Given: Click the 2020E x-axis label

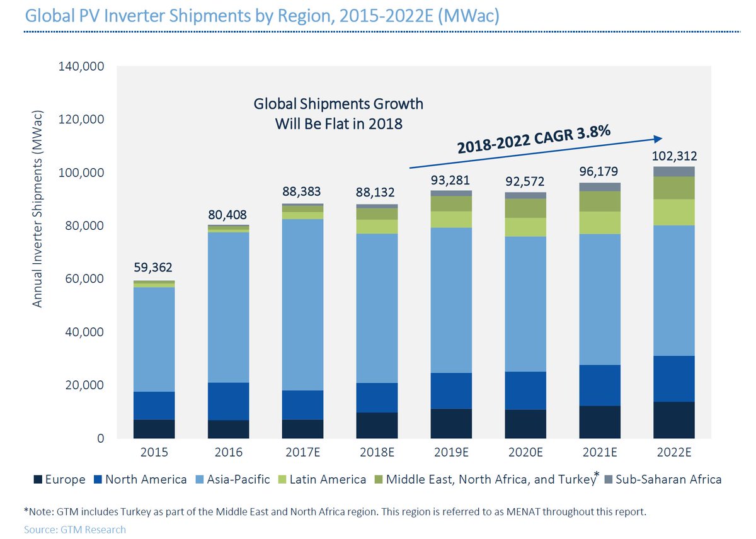Looking at the screenshot, I should point(526,452).
